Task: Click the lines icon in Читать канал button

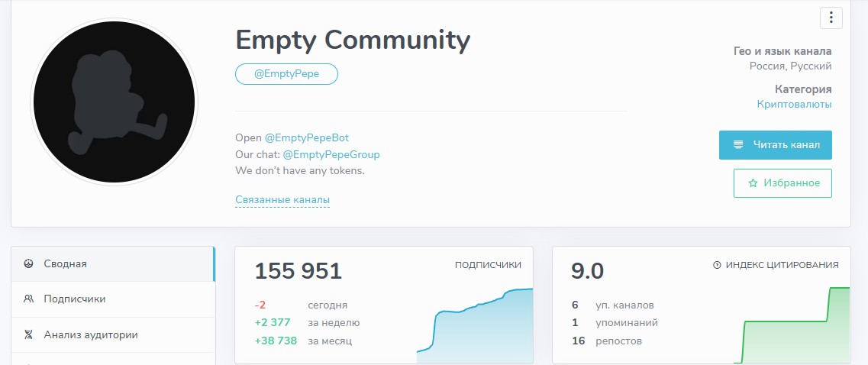Action: pos(738,144)
